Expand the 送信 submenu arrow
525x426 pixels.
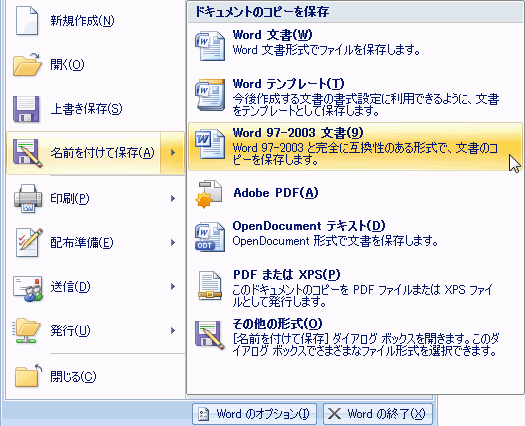pyautogui.click(x=173, y=286)
